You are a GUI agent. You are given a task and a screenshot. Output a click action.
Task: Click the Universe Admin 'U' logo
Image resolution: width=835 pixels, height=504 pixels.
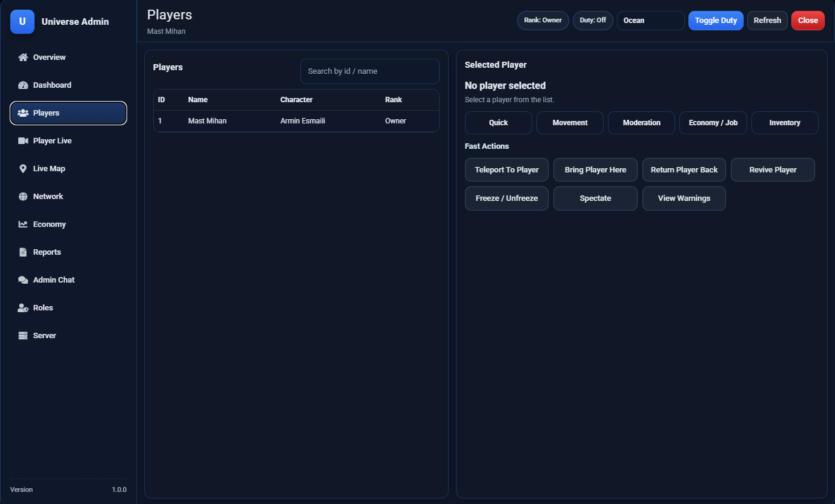[x=22, y=22]
